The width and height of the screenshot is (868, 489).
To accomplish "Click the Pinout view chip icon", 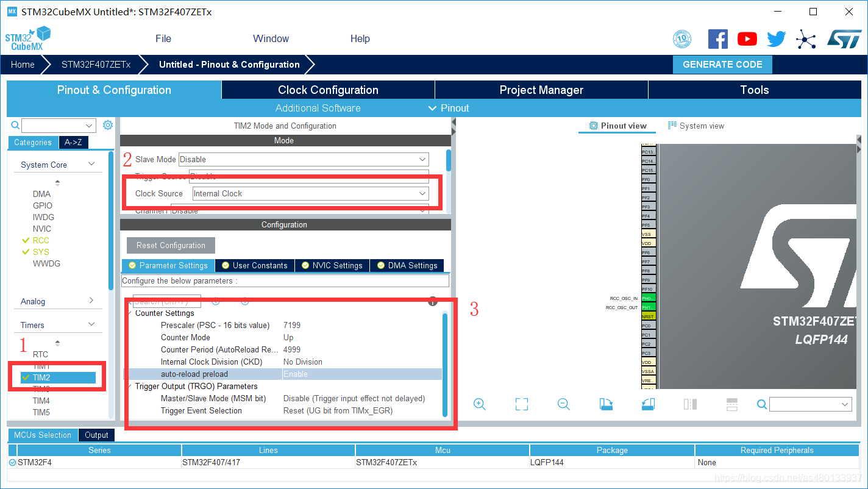I will pos(593,126).
